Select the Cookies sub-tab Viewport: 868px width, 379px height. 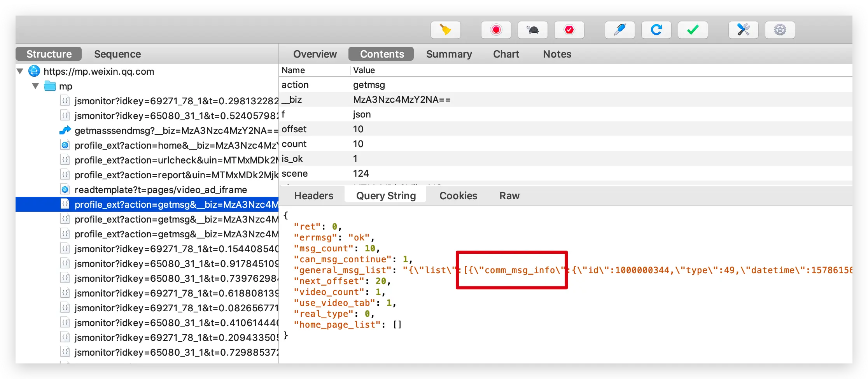[x=458, y=196]
